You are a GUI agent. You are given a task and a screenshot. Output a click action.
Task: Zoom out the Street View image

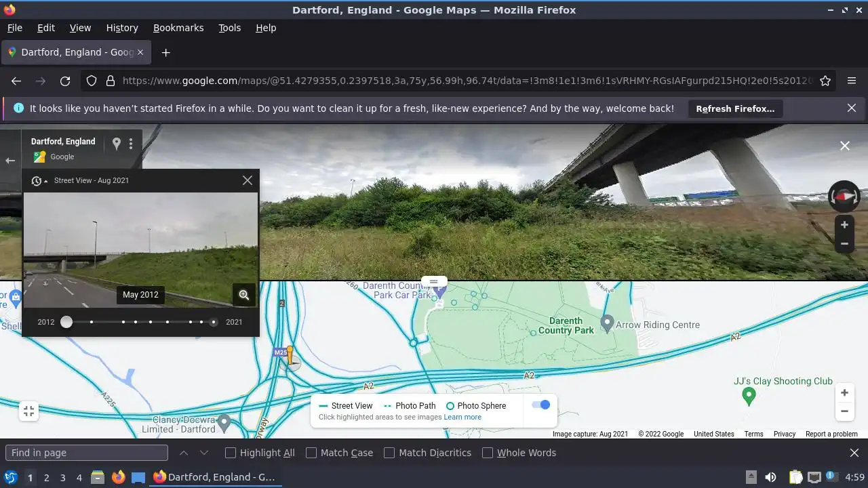click(844, 243)
